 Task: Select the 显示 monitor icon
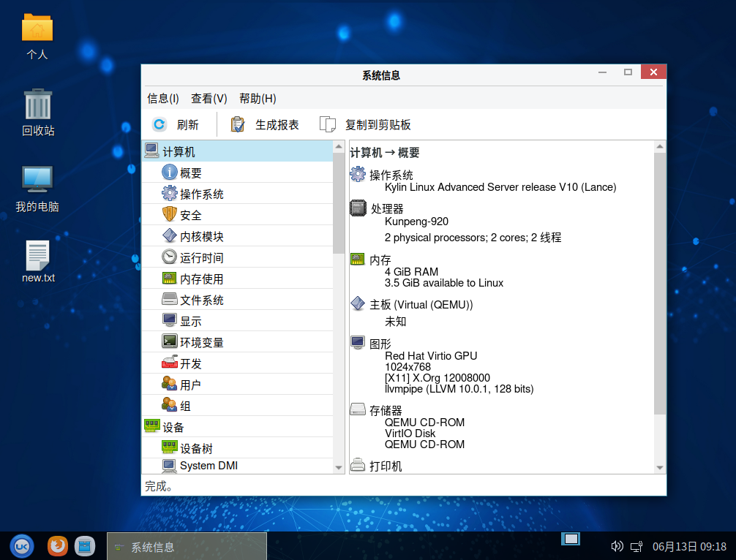(170, 320)
